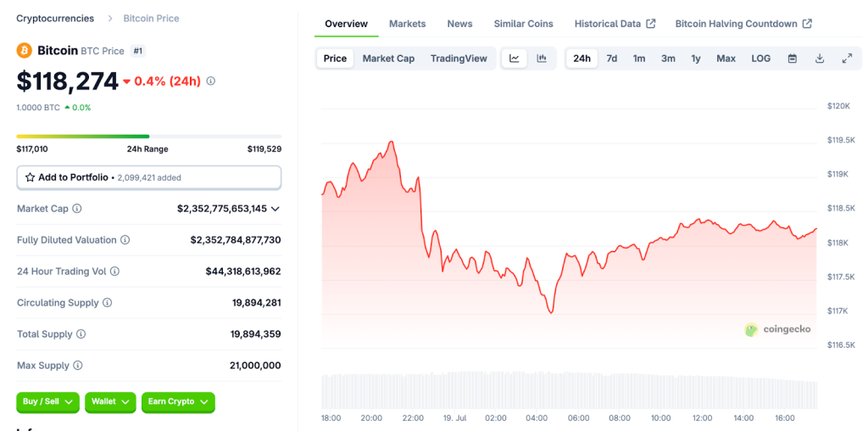
Task: Set chart range to 7d
Action: coord(612,59)
